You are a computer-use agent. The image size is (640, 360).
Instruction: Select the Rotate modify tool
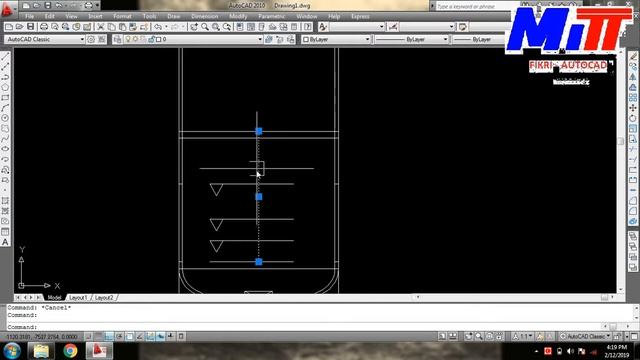coord(633,118)
